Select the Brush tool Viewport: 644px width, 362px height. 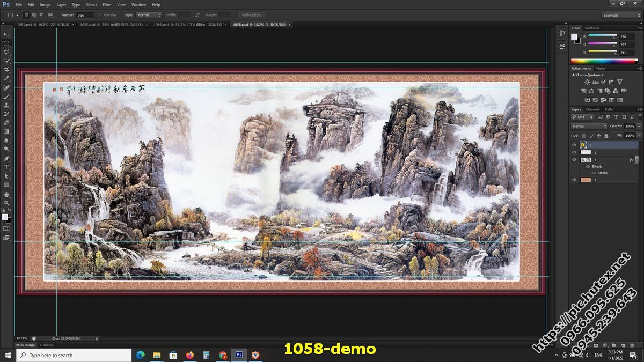click(x=6, y=96)
